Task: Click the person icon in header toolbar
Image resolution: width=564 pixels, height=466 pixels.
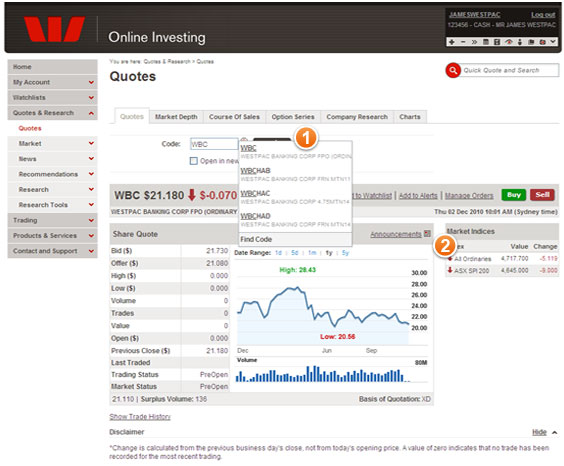Action: click(520, 42)
